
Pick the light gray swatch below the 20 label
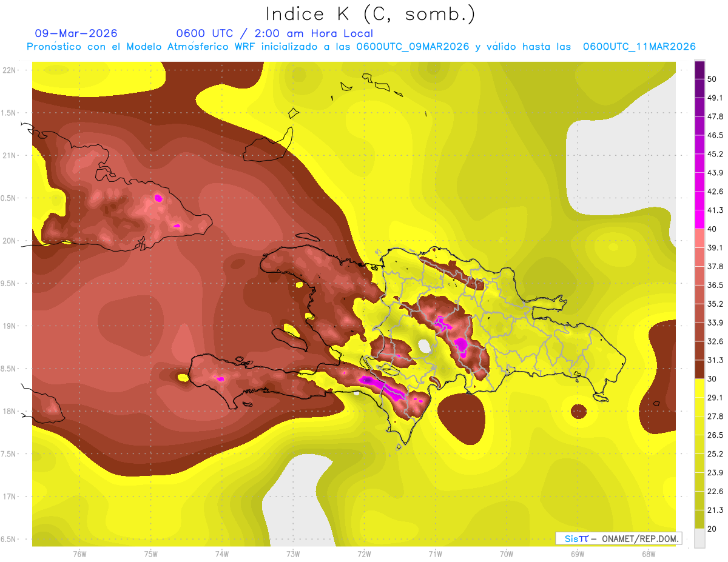(x=699, y=538)
